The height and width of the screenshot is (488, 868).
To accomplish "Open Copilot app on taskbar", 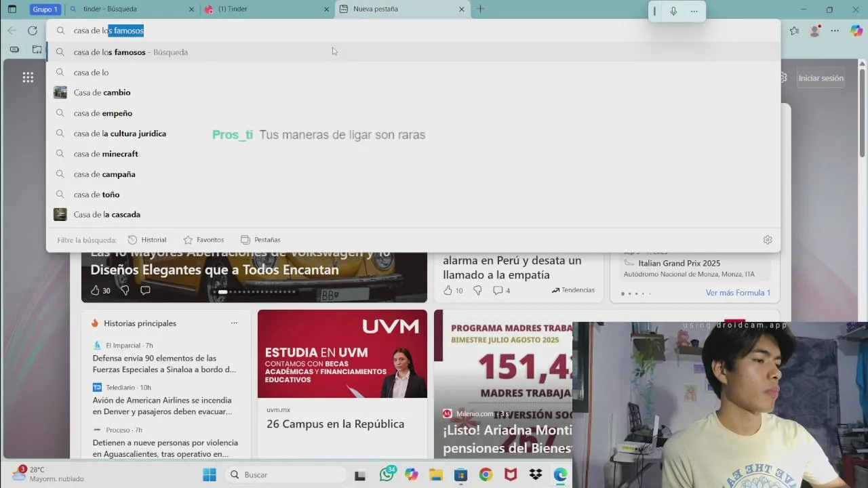I will [412, 474].
